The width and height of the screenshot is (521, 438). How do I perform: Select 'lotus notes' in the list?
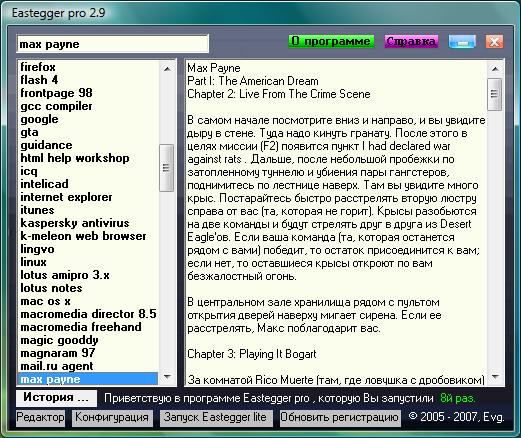(x=88, y=288)
